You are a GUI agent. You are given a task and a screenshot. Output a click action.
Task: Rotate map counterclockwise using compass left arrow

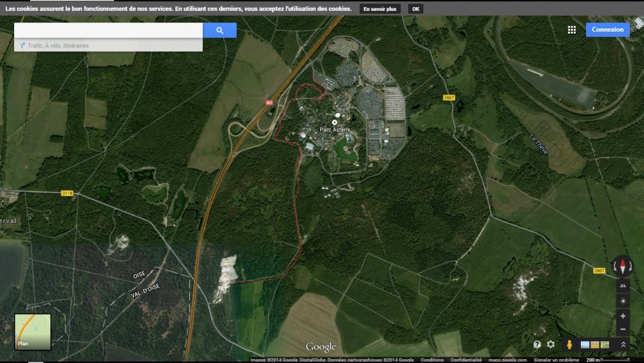(615, 266)
